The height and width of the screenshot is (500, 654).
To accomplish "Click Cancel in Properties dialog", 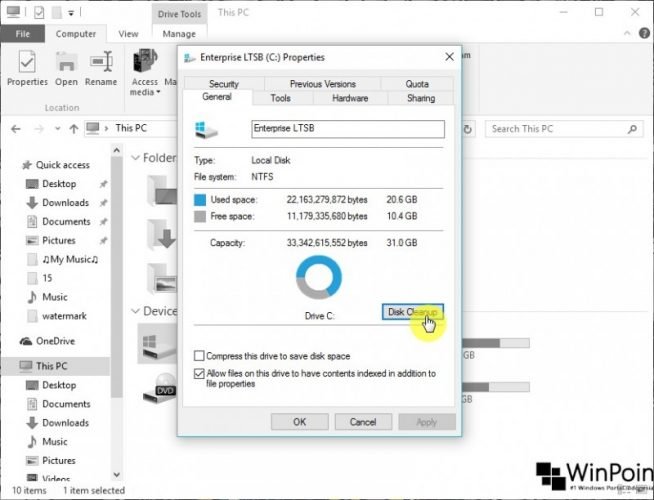I will [x=363, y=422].
